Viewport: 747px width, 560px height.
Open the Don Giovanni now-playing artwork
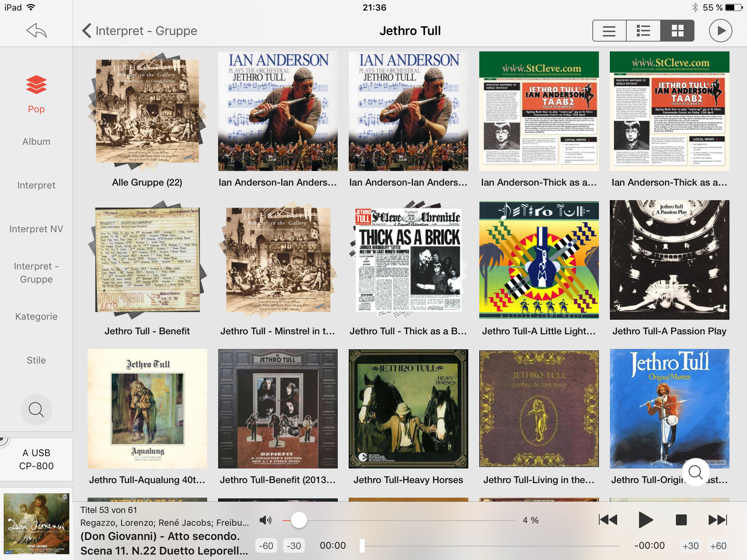tap(36, 524)
